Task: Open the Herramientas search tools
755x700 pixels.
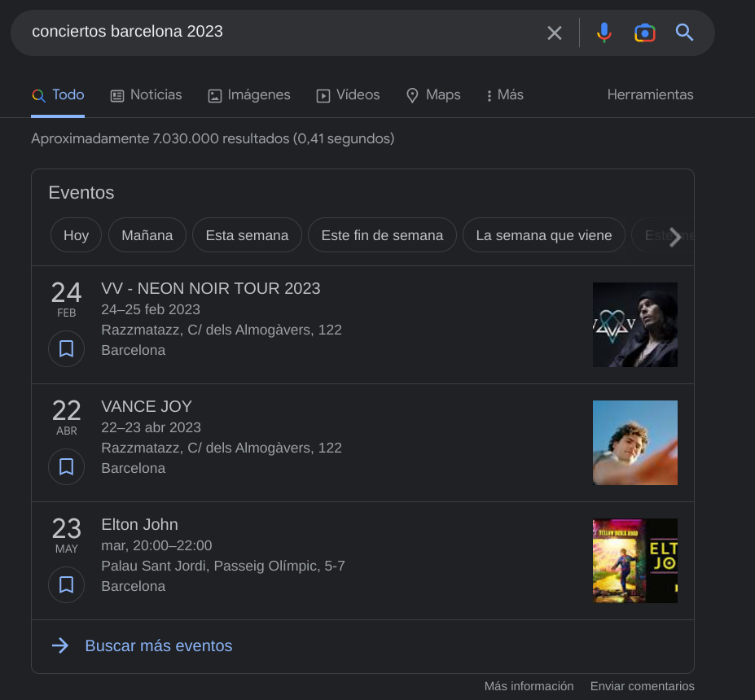Action: pyautogui.click(x=650, y=94)
